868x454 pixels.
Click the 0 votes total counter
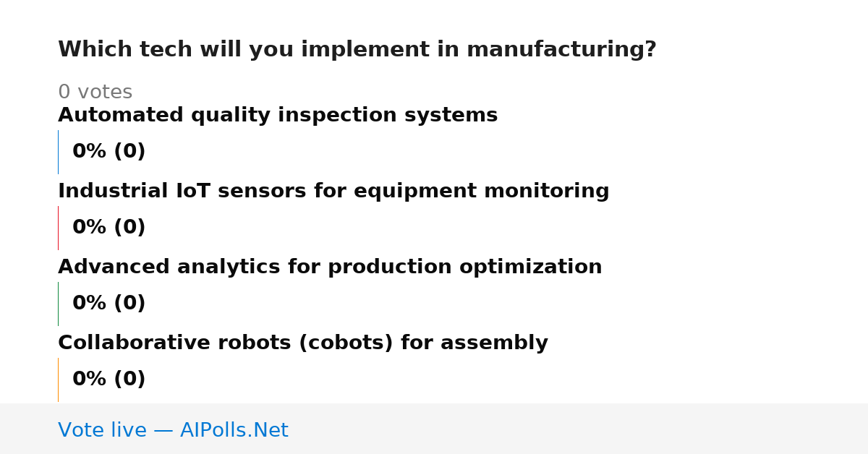click(x=95, y=93)
